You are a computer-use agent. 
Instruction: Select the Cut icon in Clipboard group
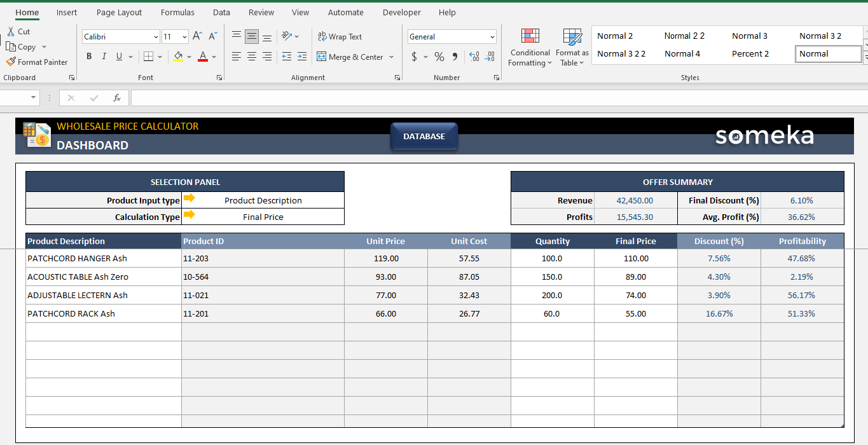[11, 31]
